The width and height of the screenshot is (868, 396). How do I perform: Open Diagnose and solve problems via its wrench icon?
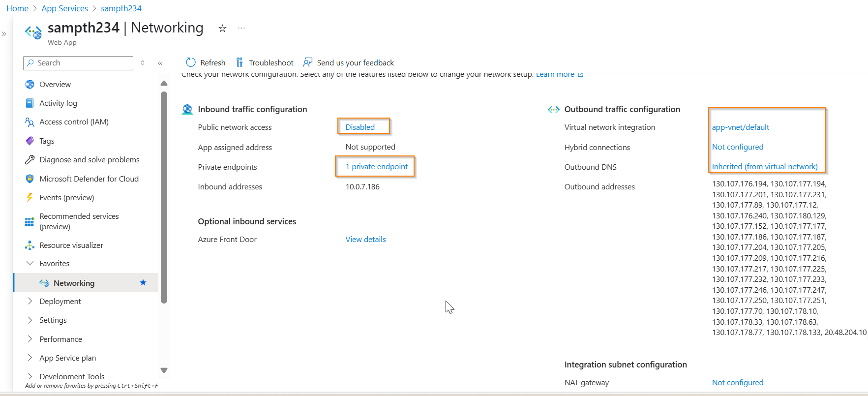click(x=30, y=159)
